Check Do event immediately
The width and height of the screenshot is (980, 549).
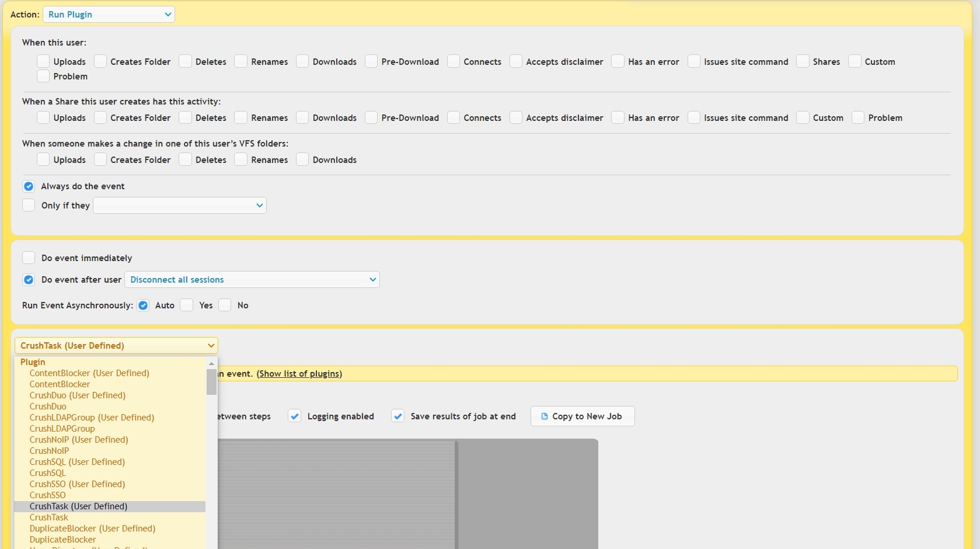click(x=29, y=258)
